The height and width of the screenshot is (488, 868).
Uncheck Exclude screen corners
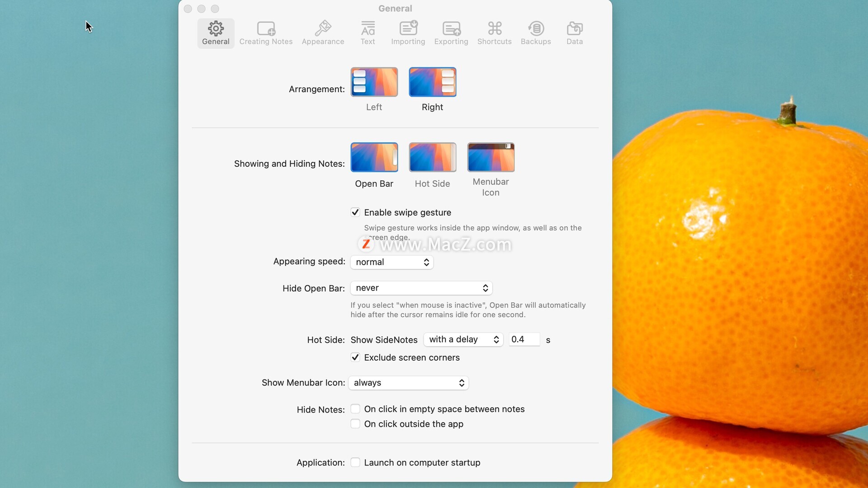click(x=355, y=357)
